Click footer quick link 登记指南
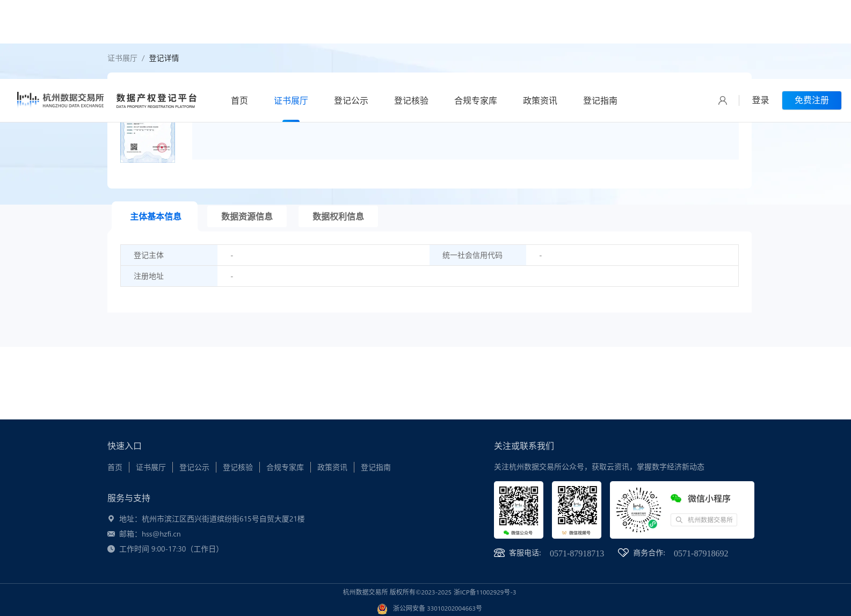 point(376,467)
